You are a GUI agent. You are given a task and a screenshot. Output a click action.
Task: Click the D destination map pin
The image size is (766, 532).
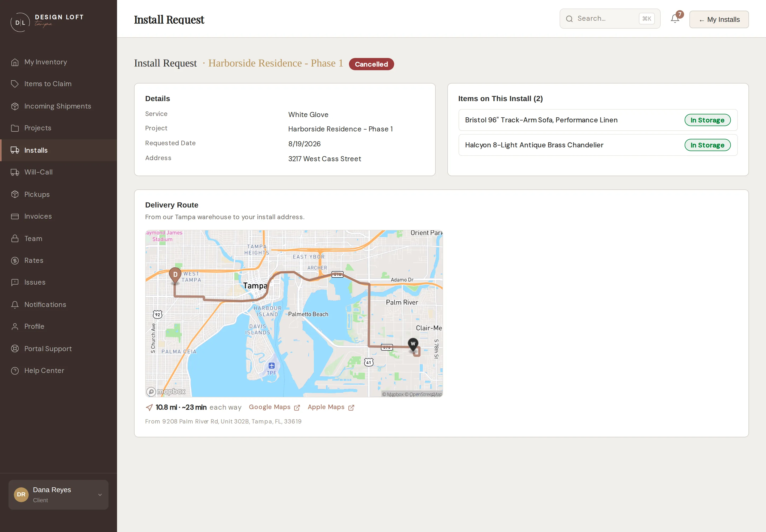pos(175,275)
